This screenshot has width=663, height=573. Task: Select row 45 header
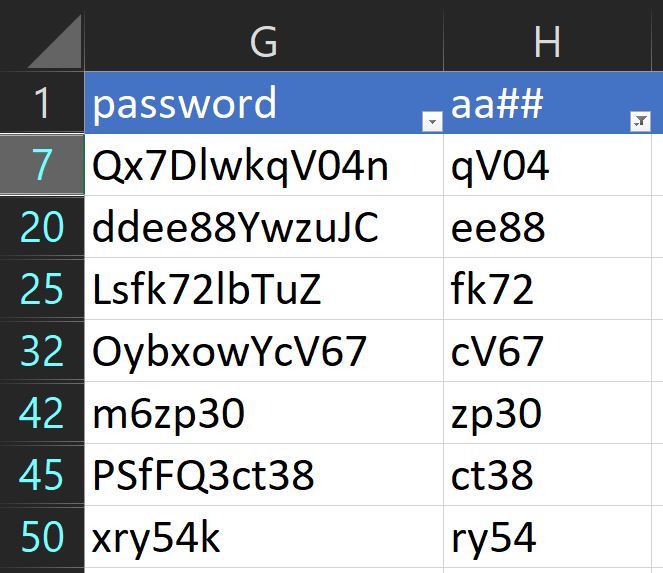42,475
